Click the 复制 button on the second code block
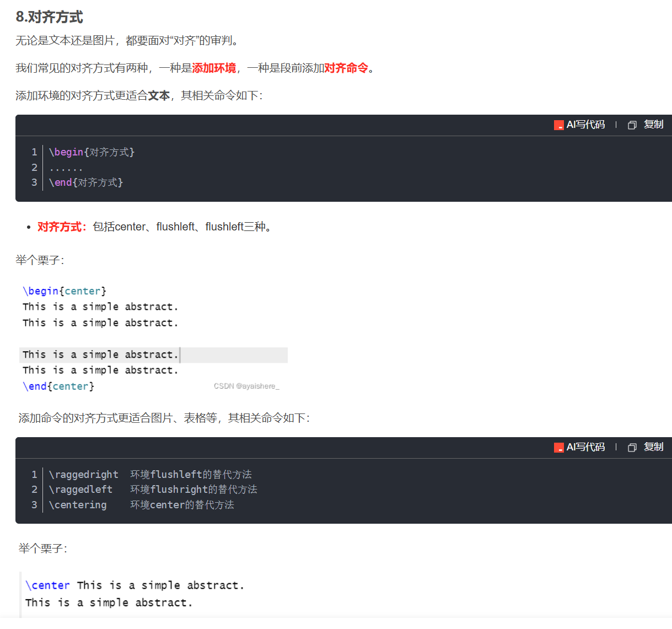Viewport: 672px width, 629px height. (654, 447)
